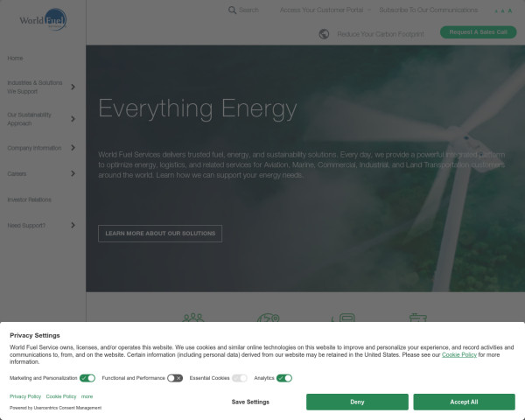Click the Deny button

point(357,402)
